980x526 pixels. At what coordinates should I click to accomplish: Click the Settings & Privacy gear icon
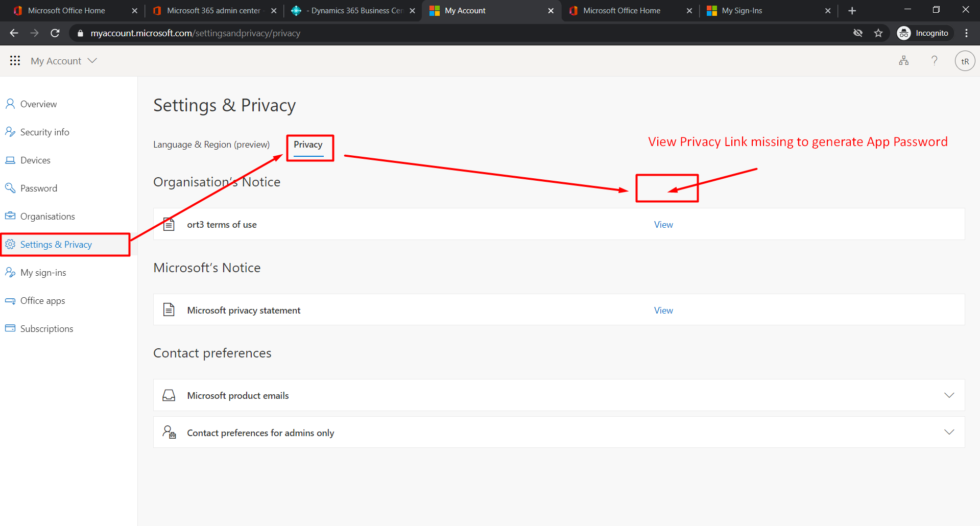point(10,244)
